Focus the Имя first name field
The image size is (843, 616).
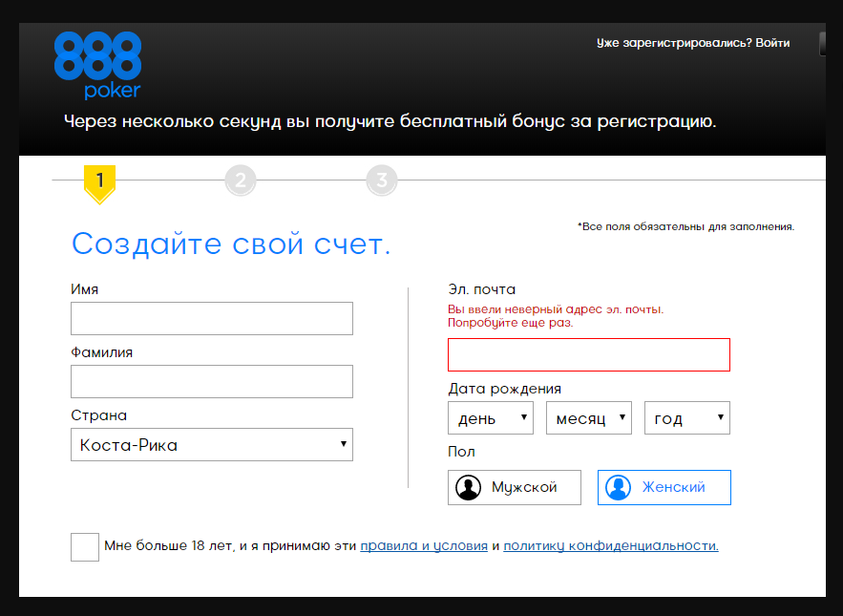[211, 319]
